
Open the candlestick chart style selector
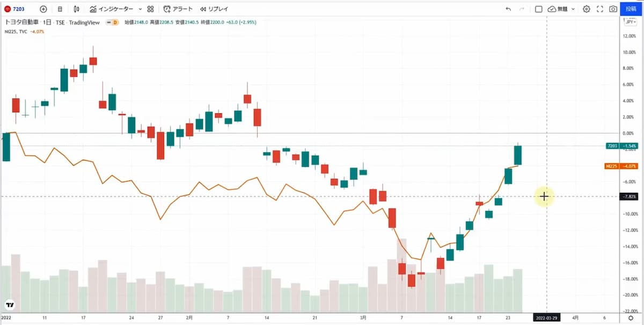(77, 9)
